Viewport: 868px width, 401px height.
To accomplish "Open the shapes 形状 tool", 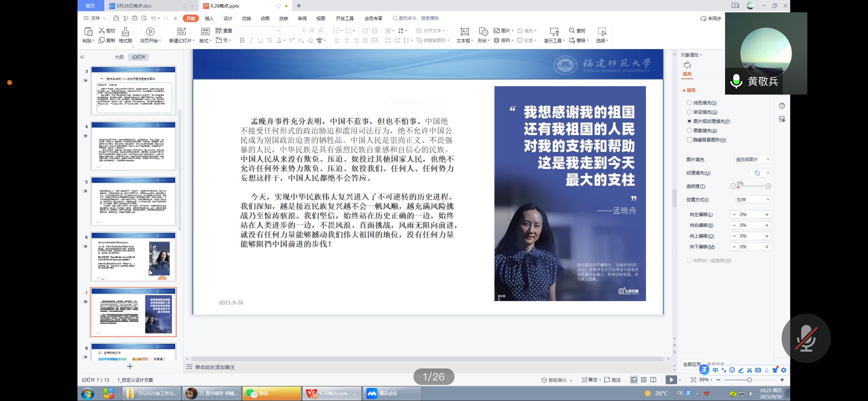I will [x=483, y=32].
